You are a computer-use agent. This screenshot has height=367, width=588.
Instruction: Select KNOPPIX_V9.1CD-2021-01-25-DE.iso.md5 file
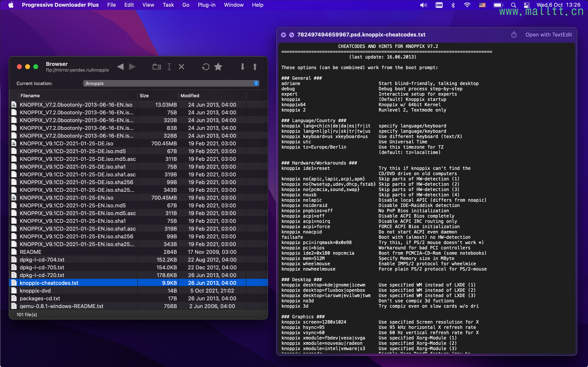pos(139,151)
